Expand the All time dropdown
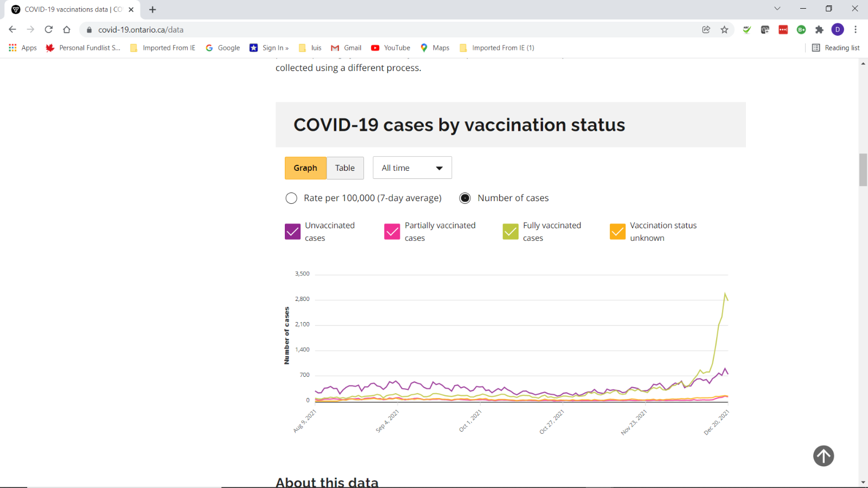868x488 pixels. point(412,168)
